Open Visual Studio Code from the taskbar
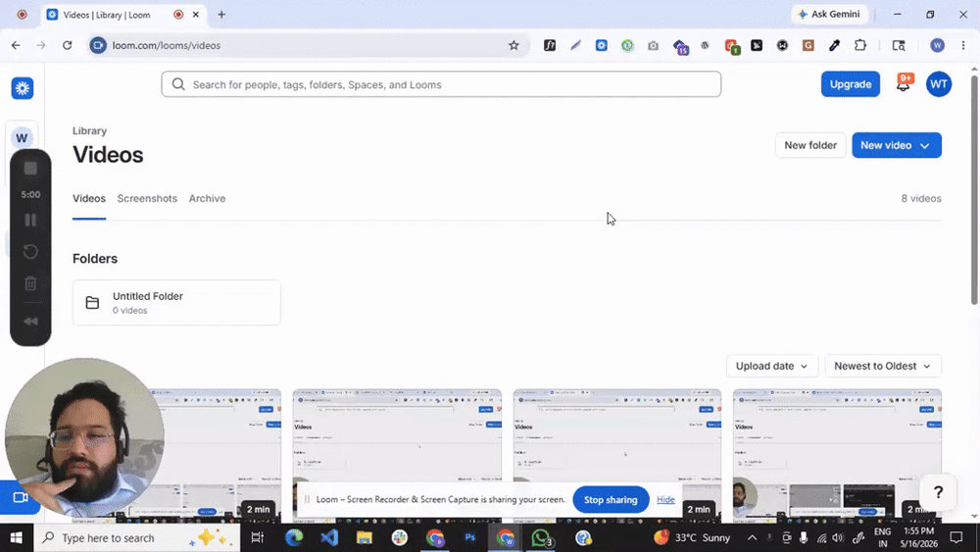980x552 pixels. click(328, 537)
